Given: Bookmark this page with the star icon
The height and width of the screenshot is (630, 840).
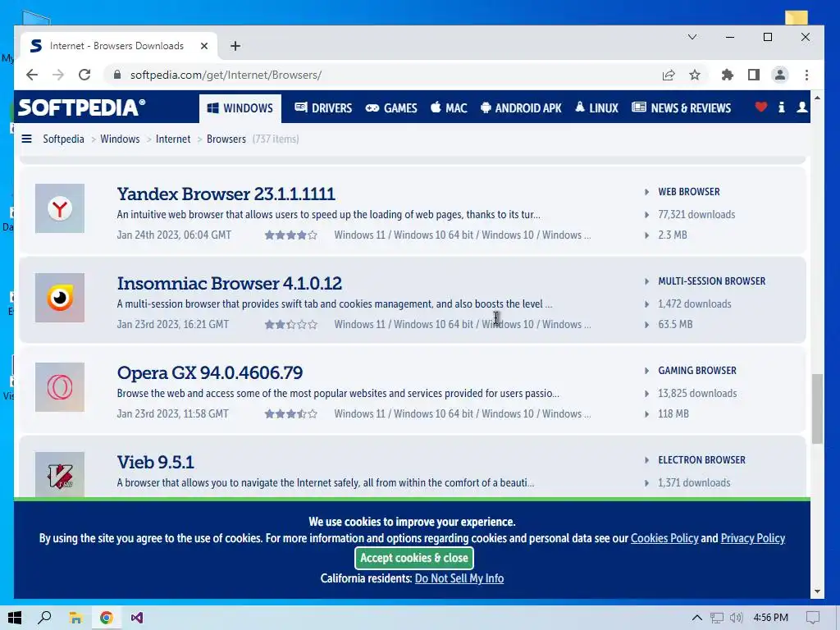Looking at the screenshot, I should 695,75.
